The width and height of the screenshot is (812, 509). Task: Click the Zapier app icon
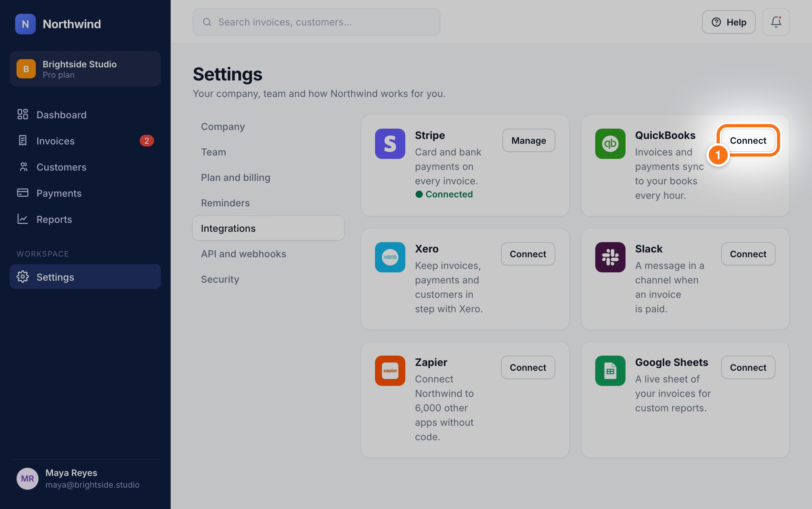pyautogui.click(x=390, y=371)
